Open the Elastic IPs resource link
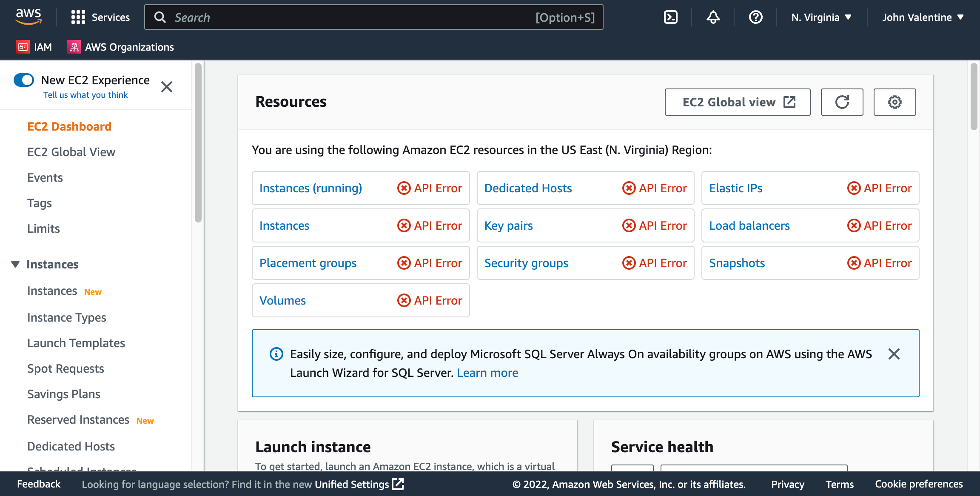Image resolution: width=980 pixels, height=496 pixels. tap(736, 188)
